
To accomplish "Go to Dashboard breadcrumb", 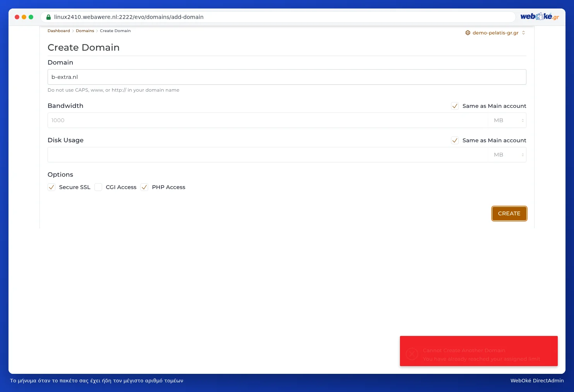I will 59,31.
